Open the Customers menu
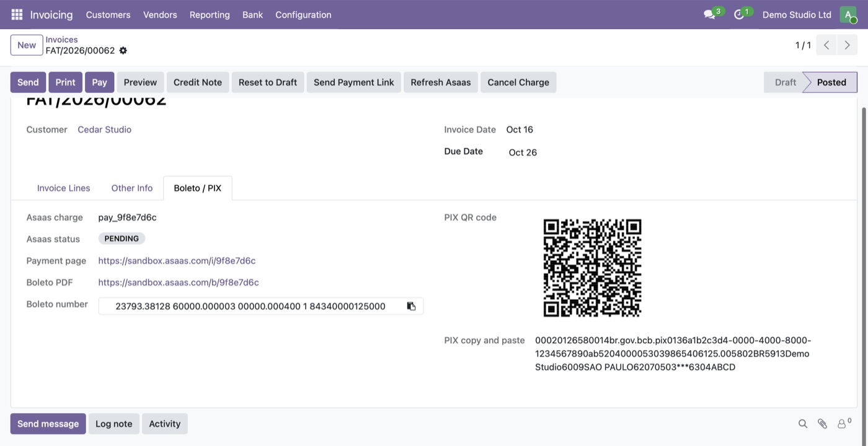 tap(108, 14)
